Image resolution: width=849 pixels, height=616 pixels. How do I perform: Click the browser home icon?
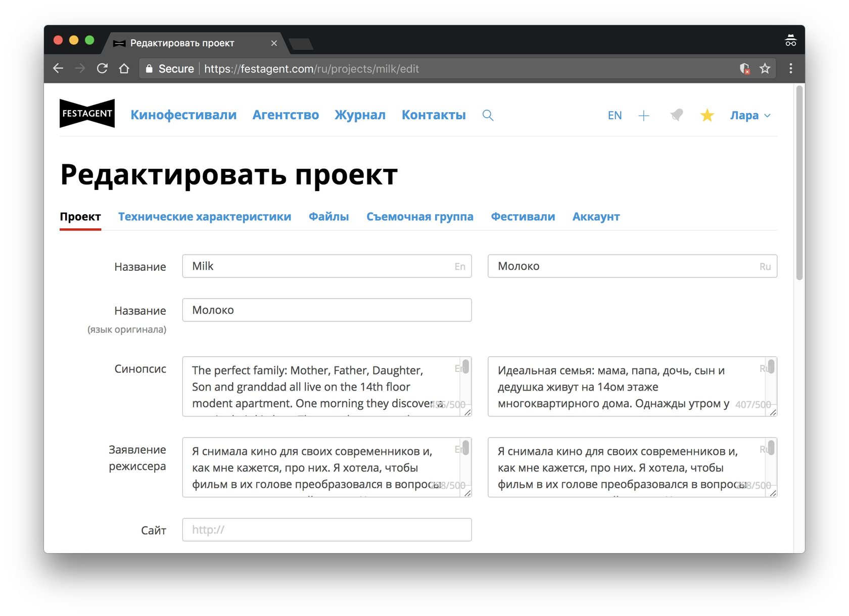[124, 68]
